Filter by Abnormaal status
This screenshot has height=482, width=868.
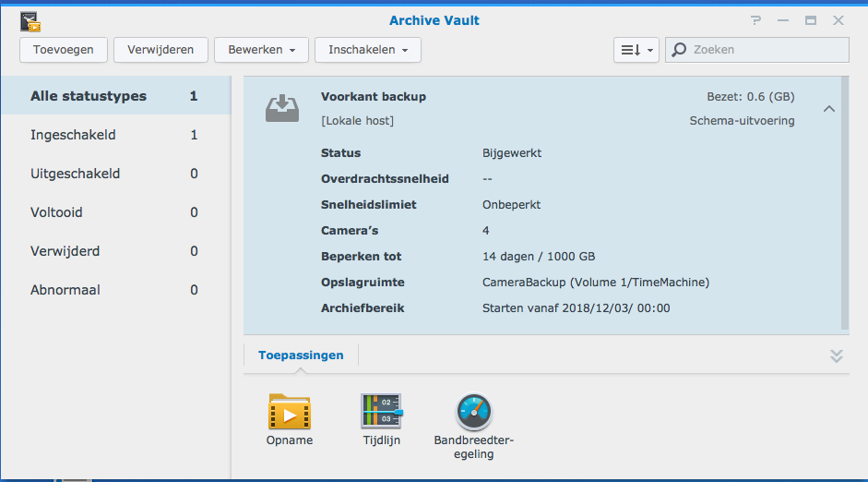click(115, 290)
